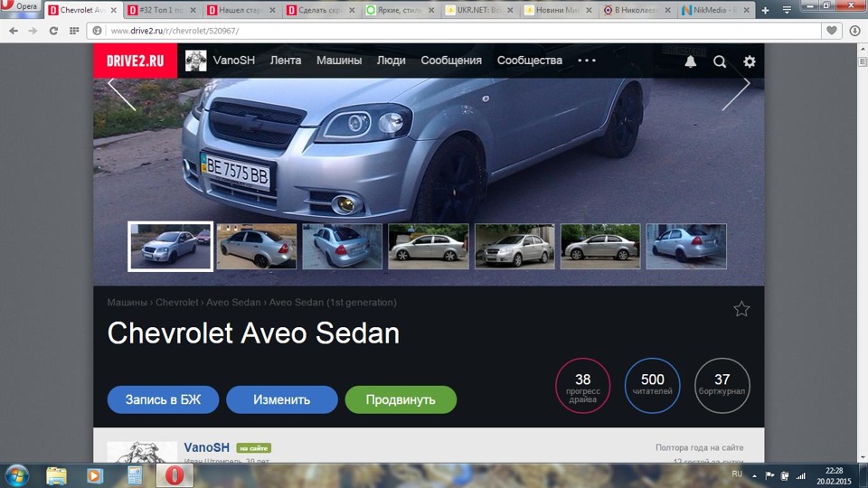
Task: Select third thumbnail of car rear
Action: coord(342,246)
